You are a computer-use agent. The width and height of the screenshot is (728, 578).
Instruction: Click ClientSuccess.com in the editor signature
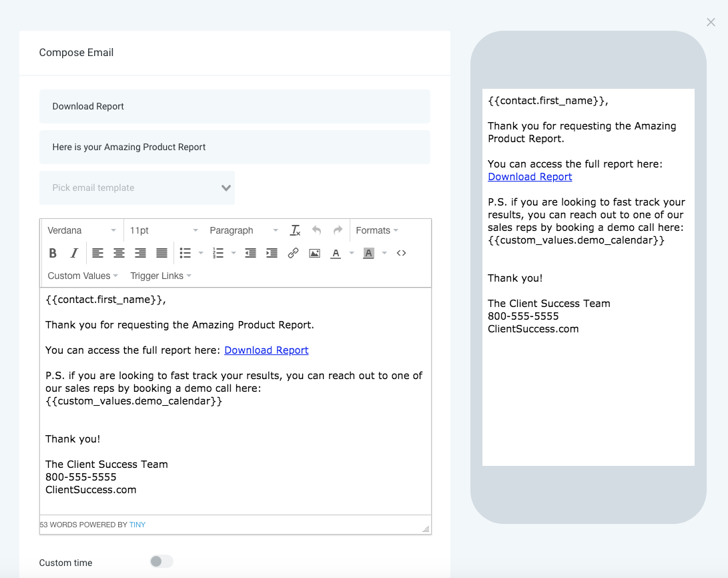tap(91, 490)
